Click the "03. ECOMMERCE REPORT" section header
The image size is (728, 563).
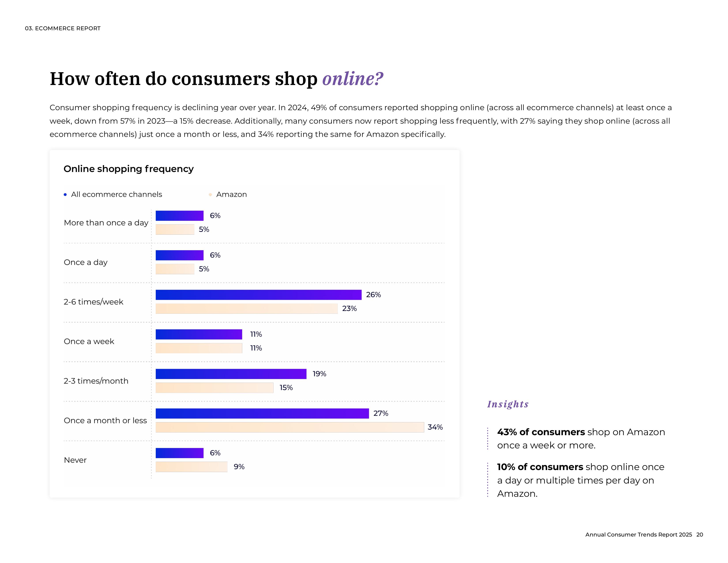[63, 28]
